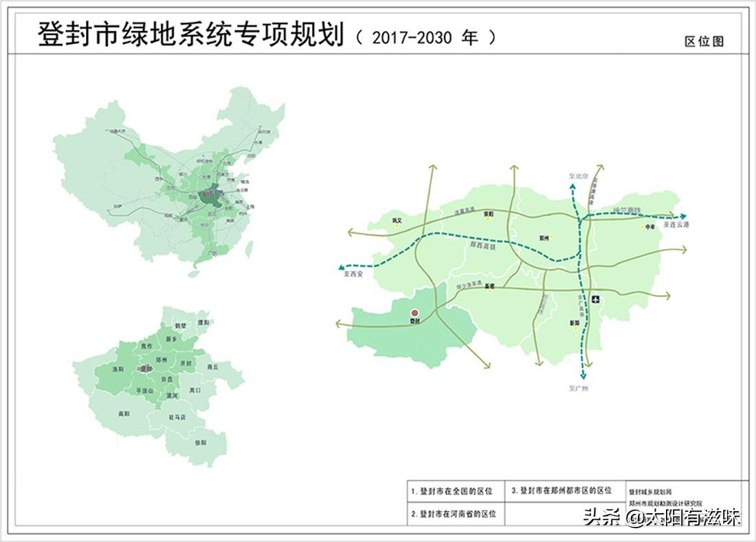The width and height of the screenshot is (756, 542).
Task: Click the 巩义 city label
Action: (397, 221)
